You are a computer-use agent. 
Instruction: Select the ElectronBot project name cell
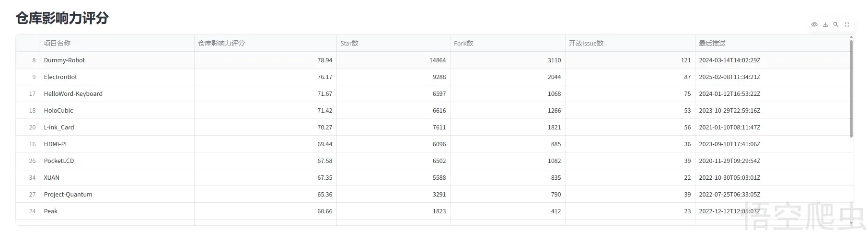point(60,77)
